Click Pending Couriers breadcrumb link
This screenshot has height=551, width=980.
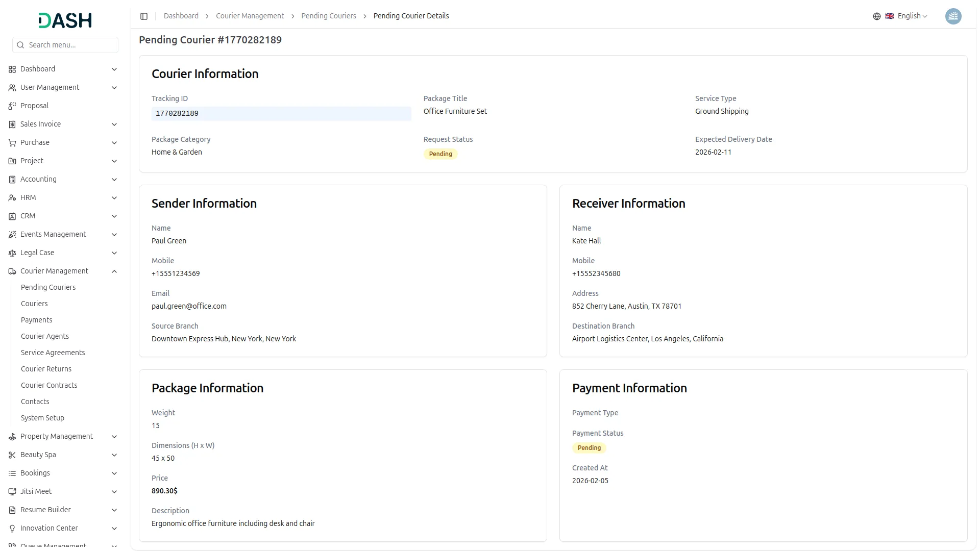pyautogui.click(x=328, y=16)
